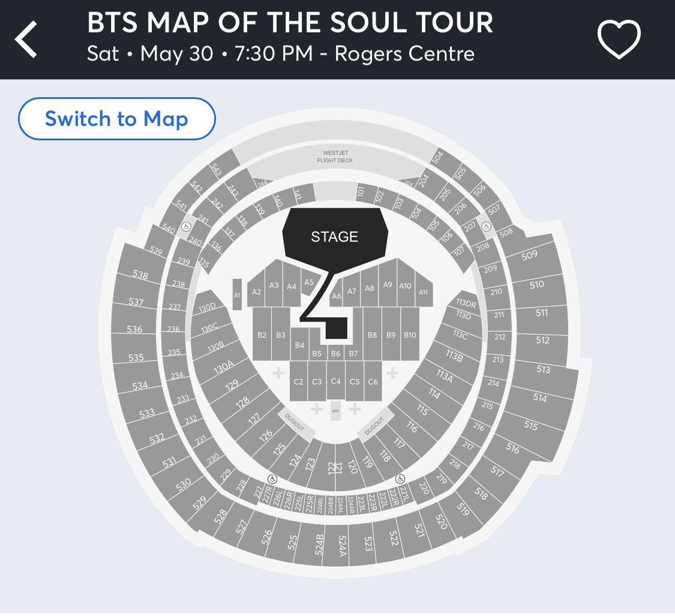Select upper level section 536
Screen dimensions: 675x616
coord(134,329)
